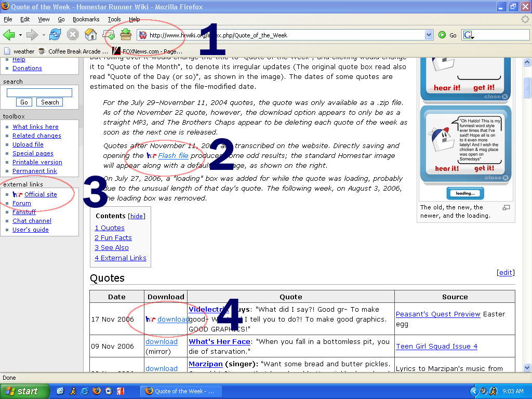
Task: Hide the Contents table with hide link
Action: pos(137,216)
